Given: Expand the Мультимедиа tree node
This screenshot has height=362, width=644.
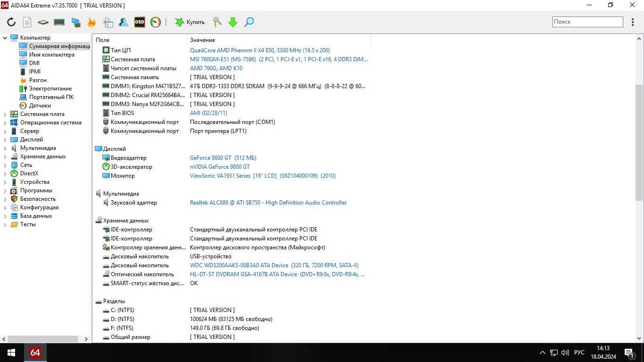Looking at the screenshot, I should click(x=5, y=148).
